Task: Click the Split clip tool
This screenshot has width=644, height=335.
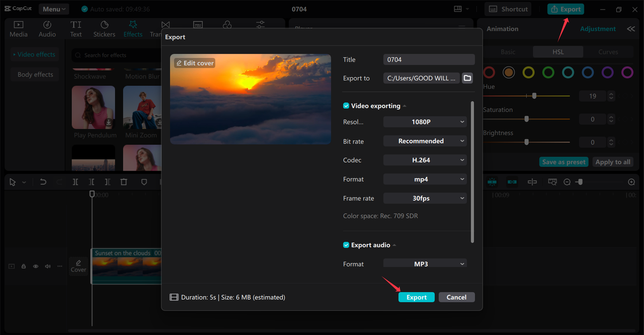Action: 75,182
